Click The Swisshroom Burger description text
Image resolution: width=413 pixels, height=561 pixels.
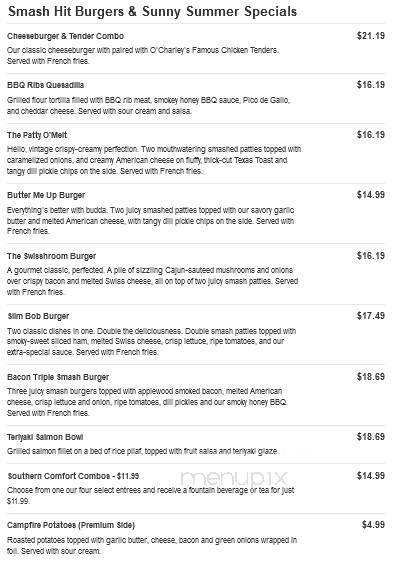tap(152, 281)
